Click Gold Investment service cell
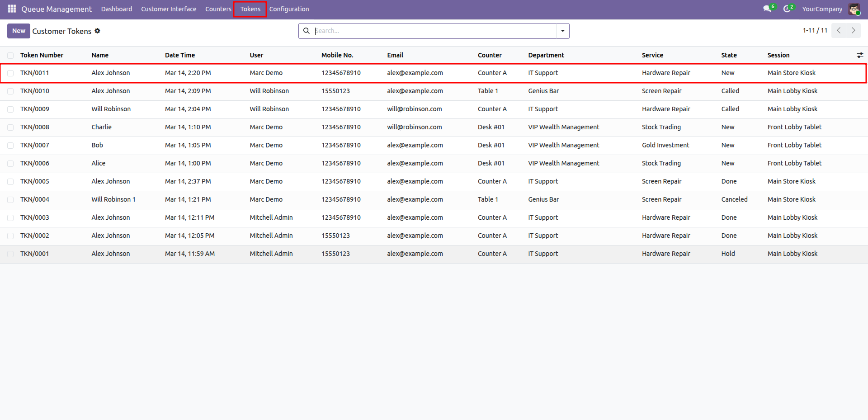 coord(665,145)
